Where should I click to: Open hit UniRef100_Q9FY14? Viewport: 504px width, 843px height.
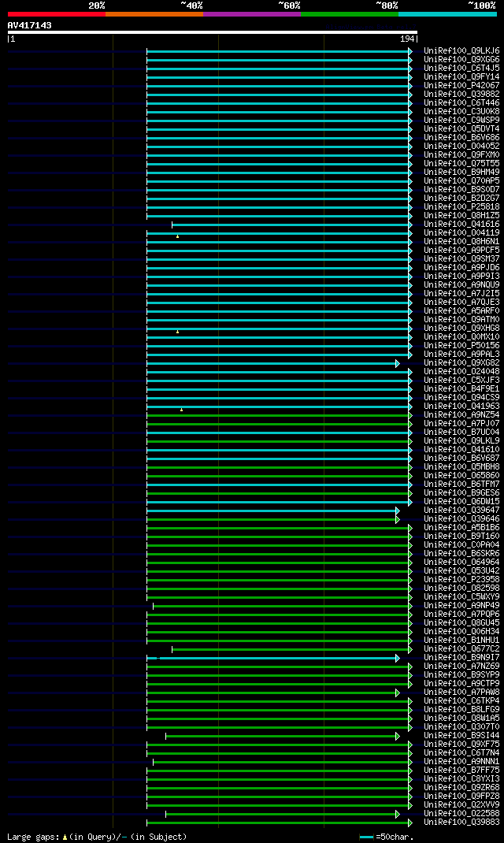point(461,77)
